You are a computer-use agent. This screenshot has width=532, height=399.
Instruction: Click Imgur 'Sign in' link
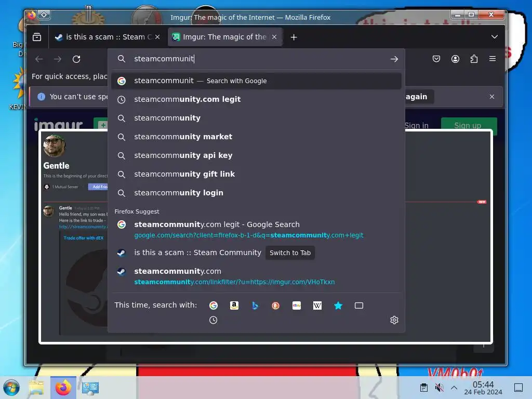tap(416, 125)
